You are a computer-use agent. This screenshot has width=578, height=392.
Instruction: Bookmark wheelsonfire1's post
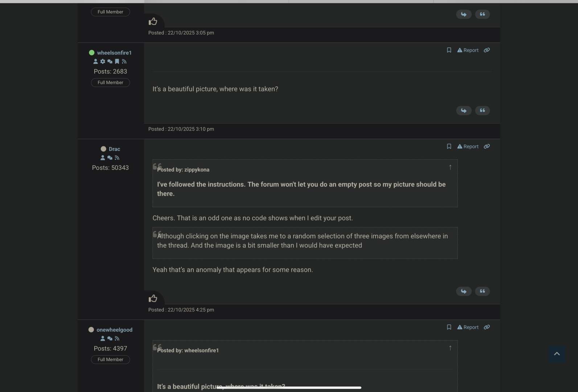click(x=449, y=50)
